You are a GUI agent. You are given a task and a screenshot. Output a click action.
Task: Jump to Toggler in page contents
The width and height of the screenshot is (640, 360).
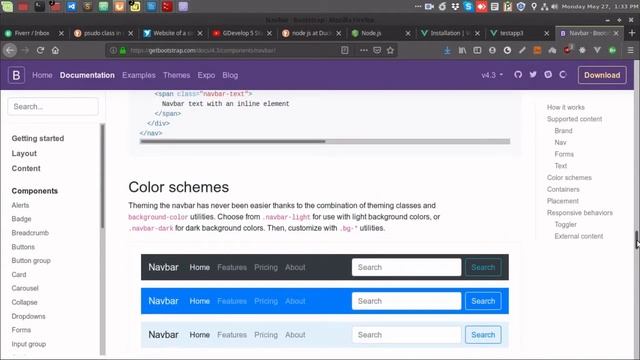565,224
